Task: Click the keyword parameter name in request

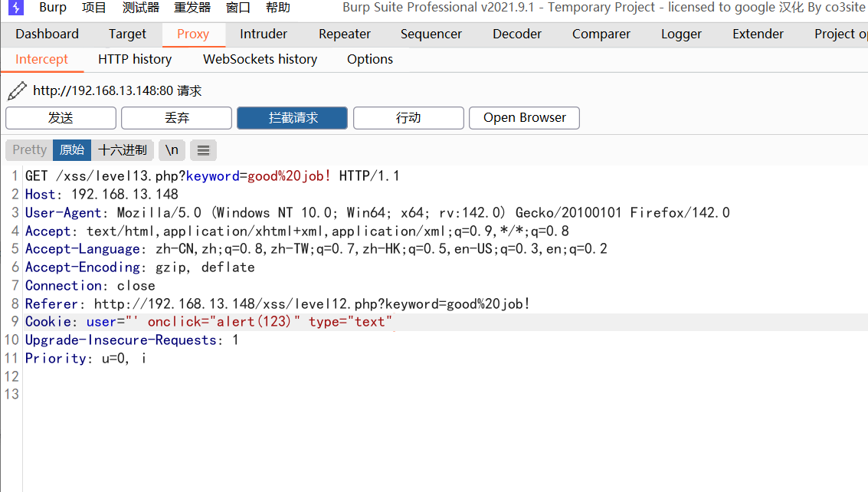Action: 212,176
